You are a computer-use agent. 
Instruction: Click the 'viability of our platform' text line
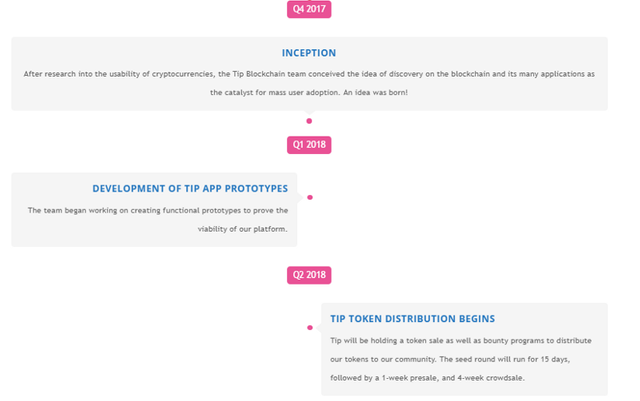click(x=243, y=229)
